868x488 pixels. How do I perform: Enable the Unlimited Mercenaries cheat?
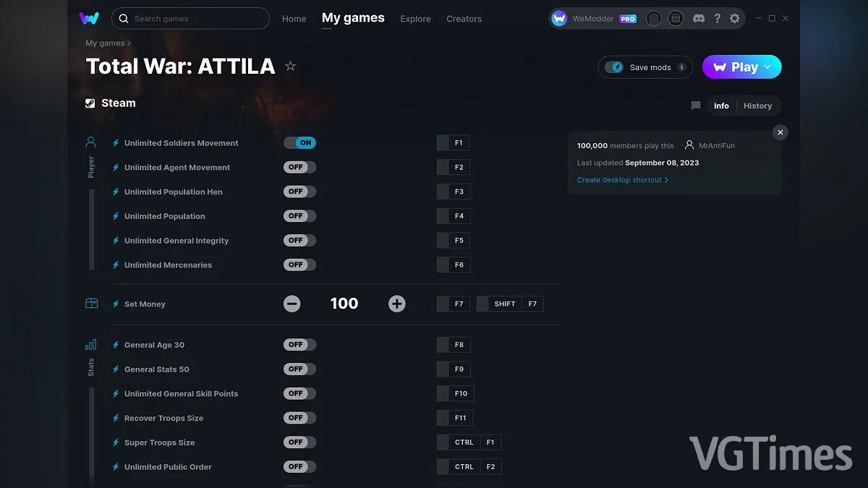pos(299,265)
